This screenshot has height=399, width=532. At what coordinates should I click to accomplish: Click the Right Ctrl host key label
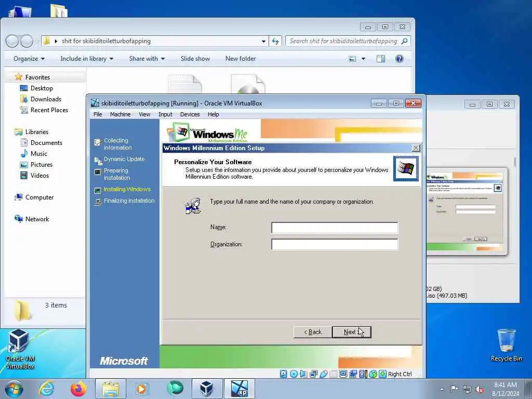point(400,374)
